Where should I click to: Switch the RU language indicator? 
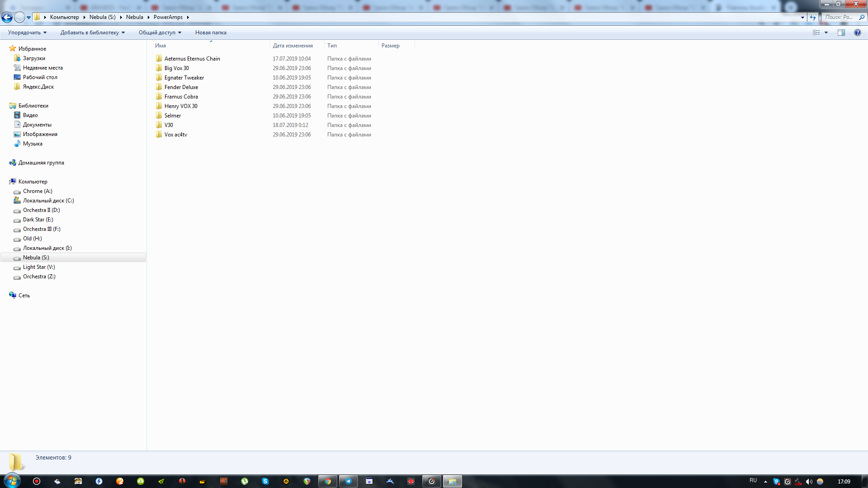753,481
